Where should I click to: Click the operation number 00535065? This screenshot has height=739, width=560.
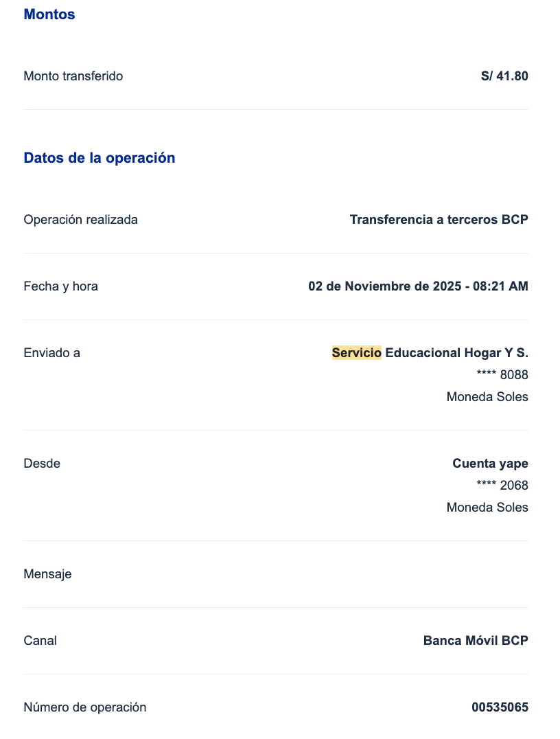pos(500,707)
